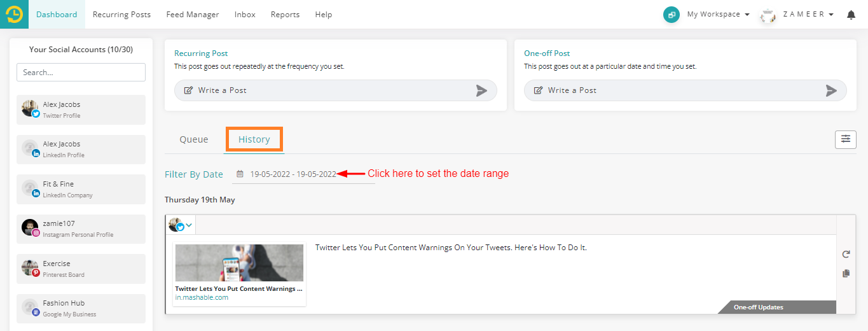Image resolution: width=868 pixels, height=331 pixels.
Task: Click Alex Jacobs Twitter profile avatar
Action: (31, 109)
